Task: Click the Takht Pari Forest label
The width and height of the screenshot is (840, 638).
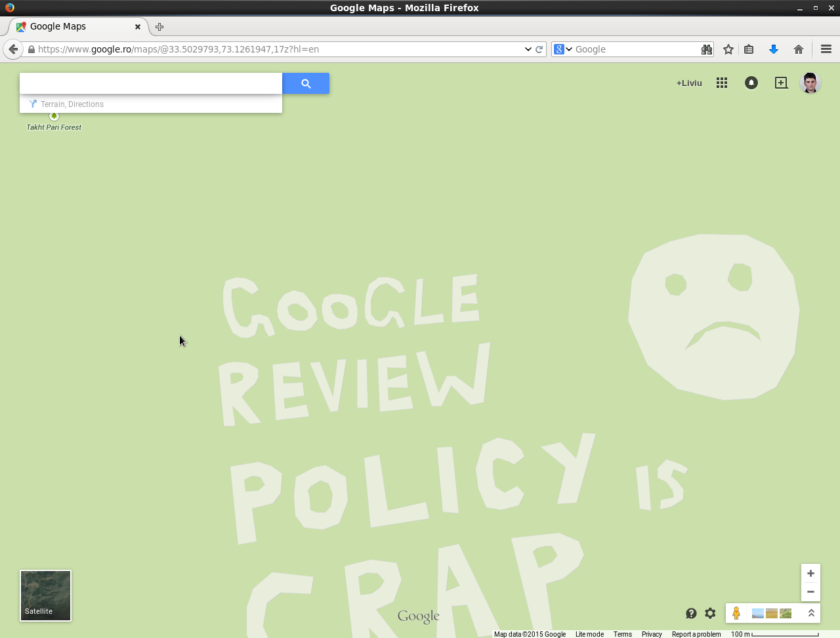Action: point(54,127)
